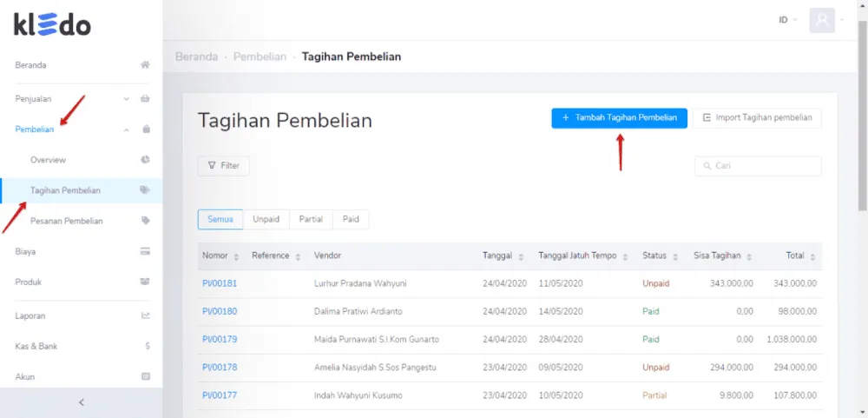Sort by Nomor column arrows
This screenshot has width=868, height=418.
pyautogui.click(x=236, y=256)
